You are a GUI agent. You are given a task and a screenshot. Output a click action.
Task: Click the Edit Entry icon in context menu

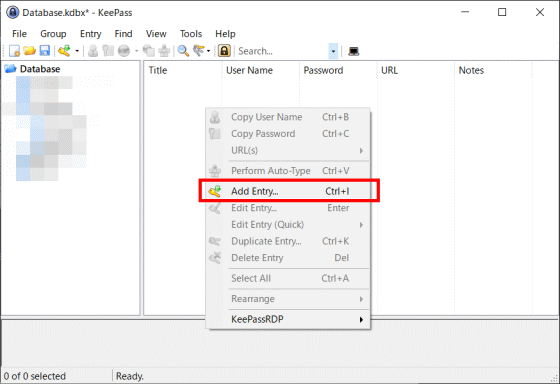[x=215, y=208]
